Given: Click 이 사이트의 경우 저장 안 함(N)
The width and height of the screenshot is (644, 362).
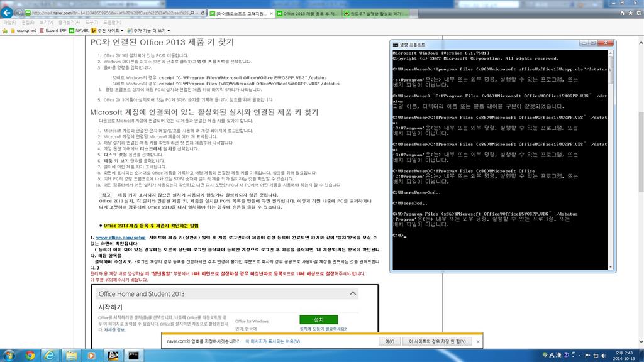Looking at the screenshot, I should coord(437,341).
